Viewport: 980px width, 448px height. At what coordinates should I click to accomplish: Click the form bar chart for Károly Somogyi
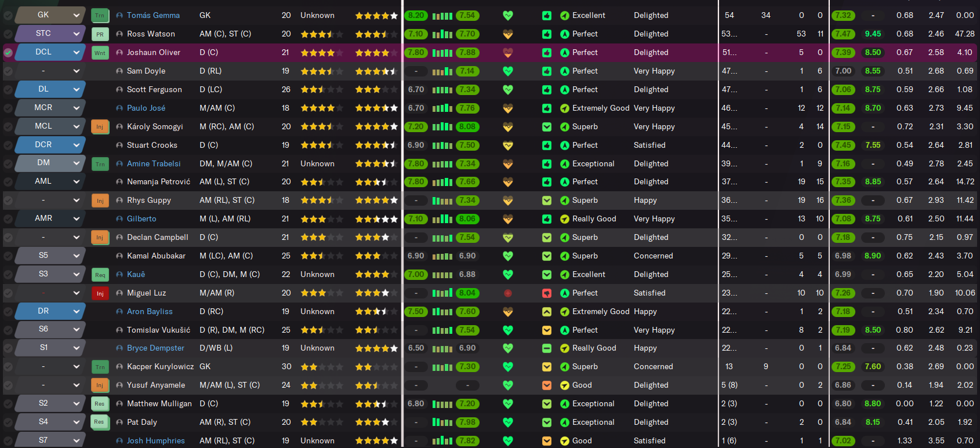tap(442, 126)
